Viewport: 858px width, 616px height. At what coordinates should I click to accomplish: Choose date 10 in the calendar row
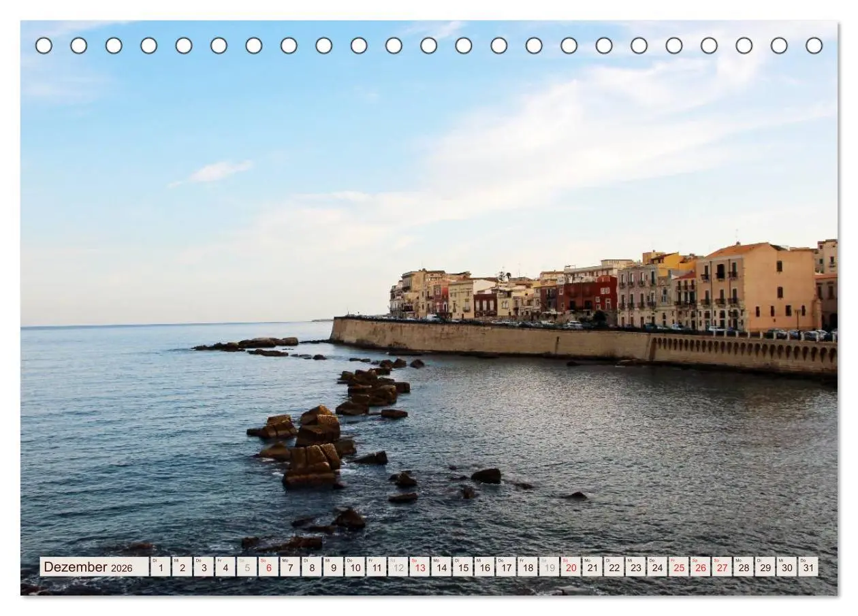pos(355,567)
